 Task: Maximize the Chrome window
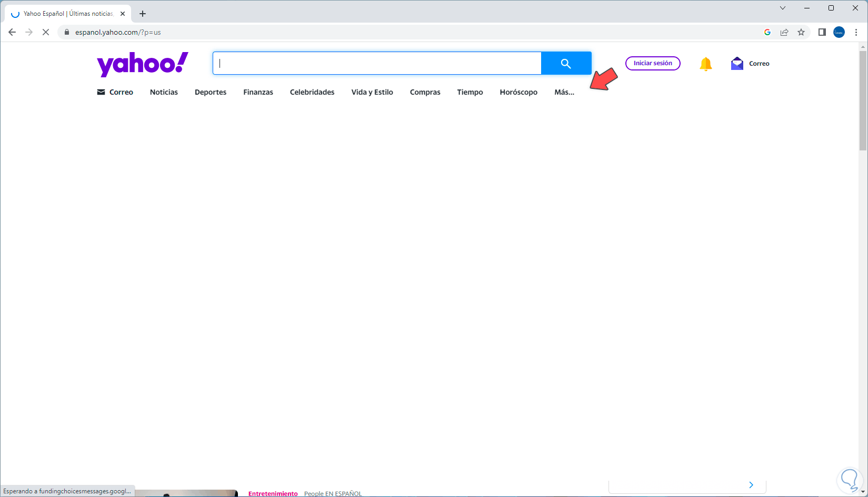(x=831, y=8)
